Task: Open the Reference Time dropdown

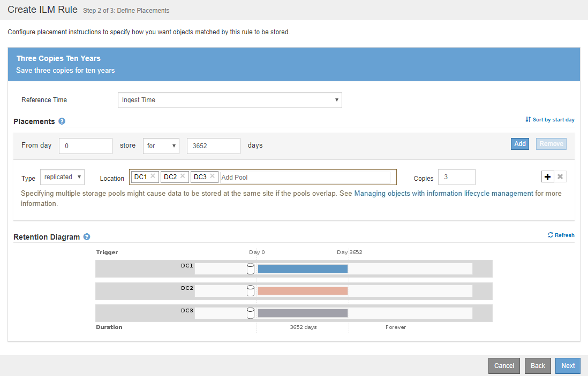Action: click(230, 100)
